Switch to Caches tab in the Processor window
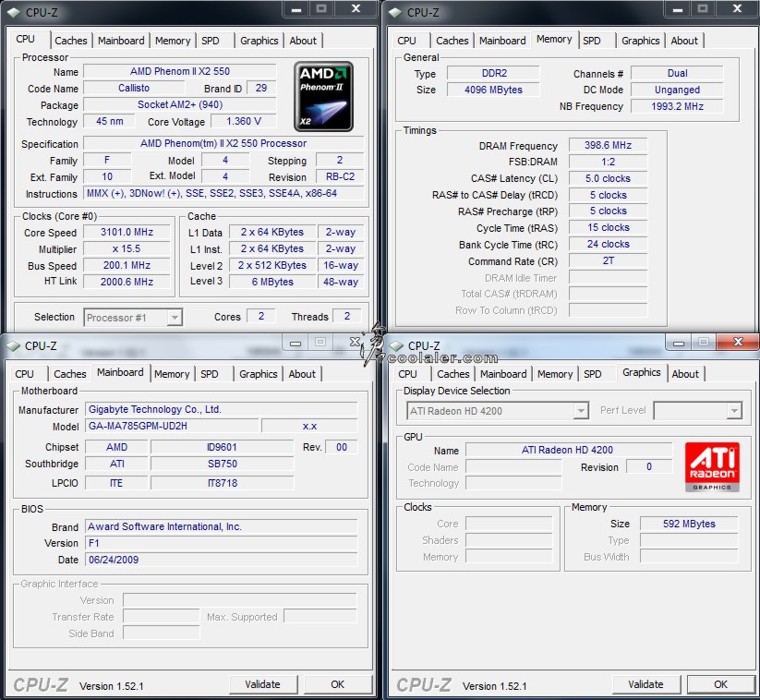The width and height of the screenshot is (760, 700). (x=71, y=41)
